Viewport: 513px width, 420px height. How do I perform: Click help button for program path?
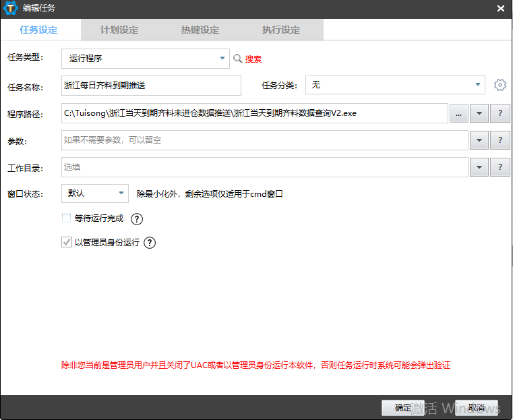pyautogui.click(x=500, y=113)
